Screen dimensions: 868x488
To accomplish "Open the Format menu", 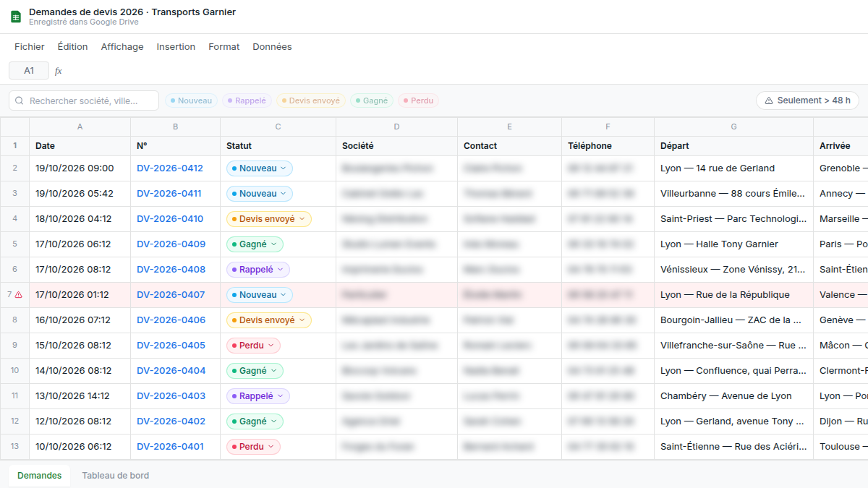I will pos(224,47).
